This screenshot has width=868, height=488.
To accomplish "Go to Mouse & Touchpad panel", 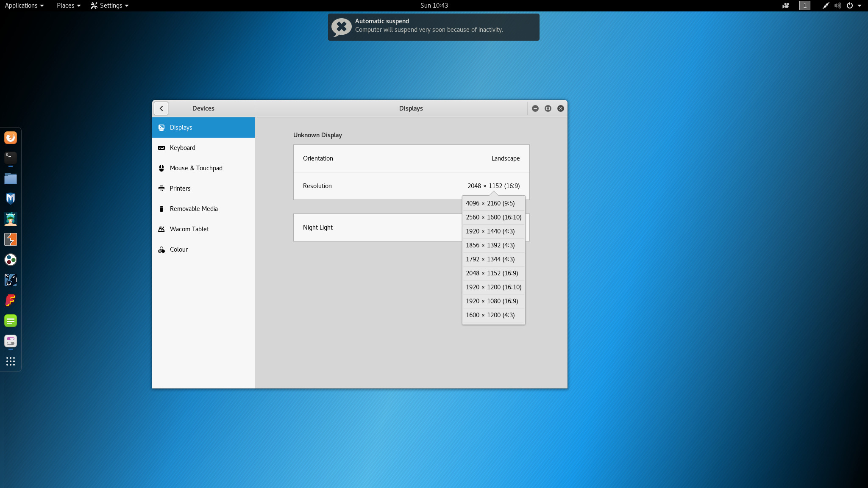I will click(196, 168).
